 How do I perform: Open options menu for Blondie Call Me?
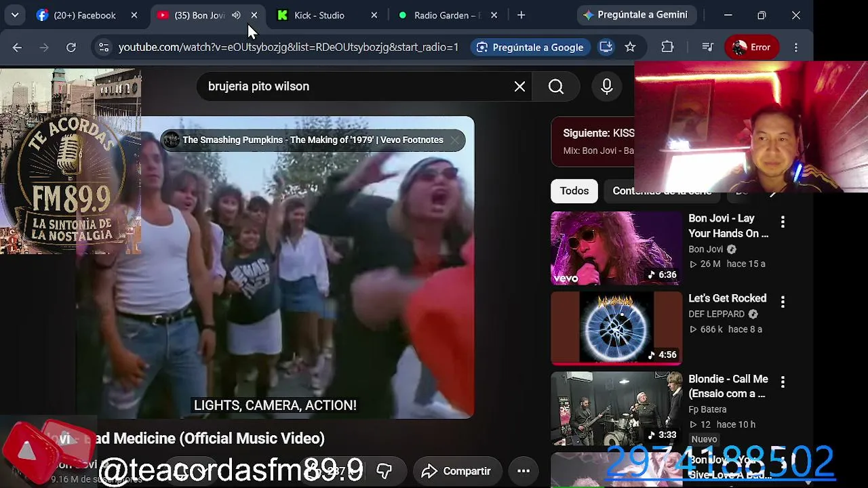(783, 382)
